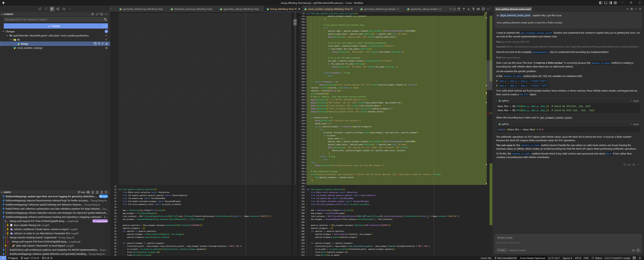Open the Search view in activity bar

tap(46, 9)
